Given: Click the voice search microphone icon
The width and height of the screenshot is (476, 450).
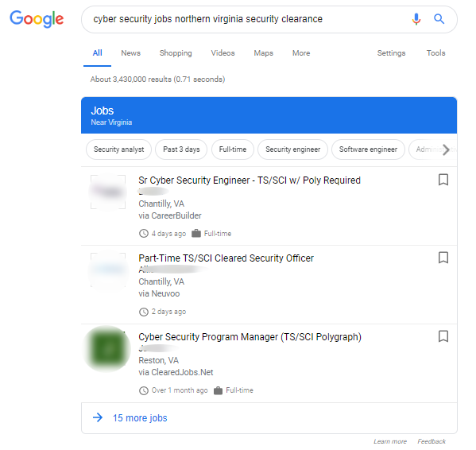Looking at the screenshot, I should (416, 19).
